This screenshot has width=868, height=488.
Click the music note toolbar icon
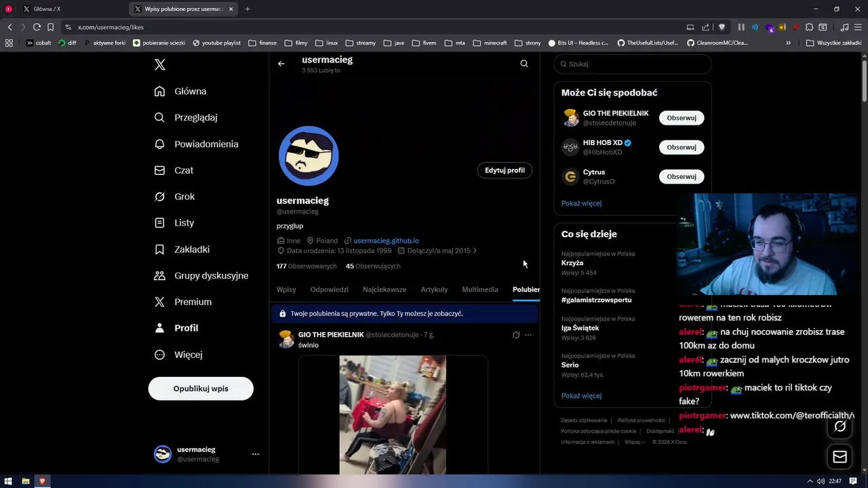click(x=844, y=27)
